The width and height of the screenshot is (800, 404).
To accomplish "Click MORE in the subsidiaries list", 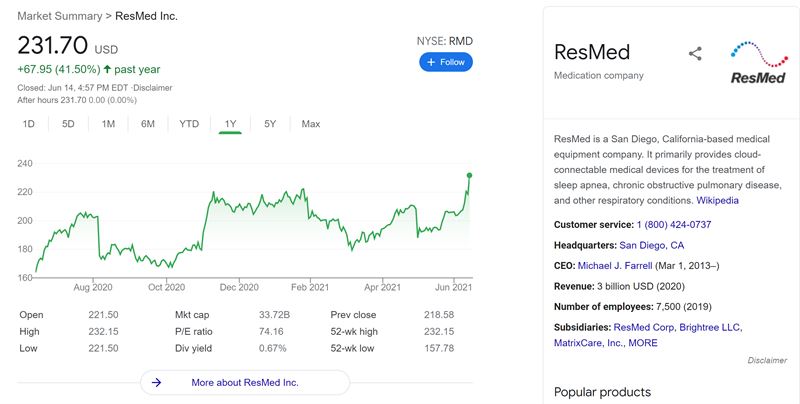I will click(643, 343).
